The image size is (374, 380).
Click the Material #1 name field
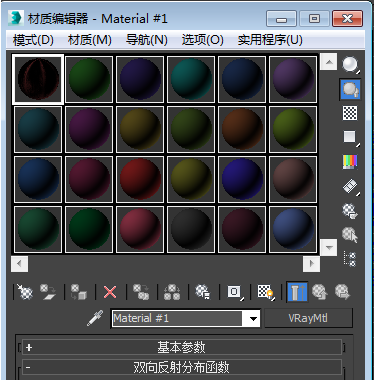177,319
